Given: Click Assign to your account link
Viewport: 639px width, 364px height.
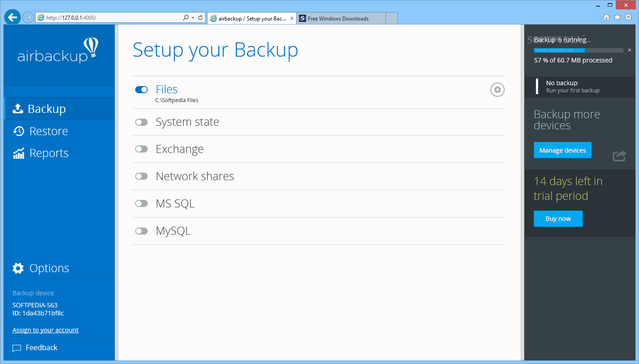Looking at the screenshot, I should tap(46, 330).
